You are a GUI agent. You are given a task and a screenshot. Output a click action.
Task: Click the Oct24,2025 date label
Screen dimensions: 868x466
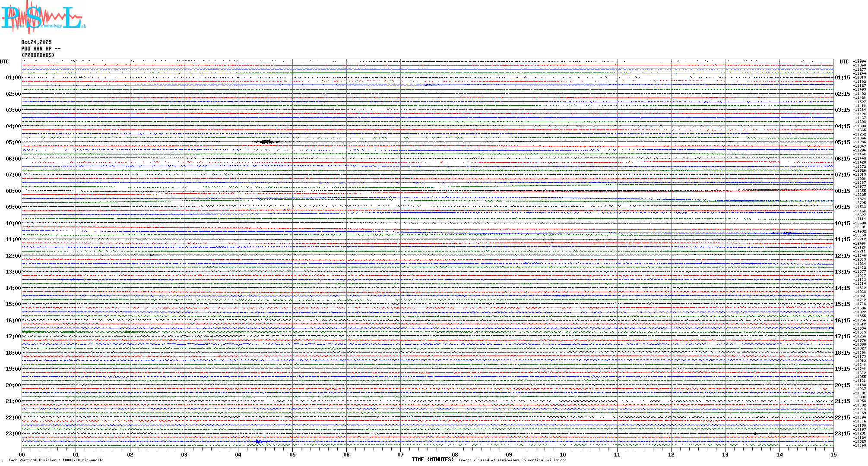(x=36, y=42)
